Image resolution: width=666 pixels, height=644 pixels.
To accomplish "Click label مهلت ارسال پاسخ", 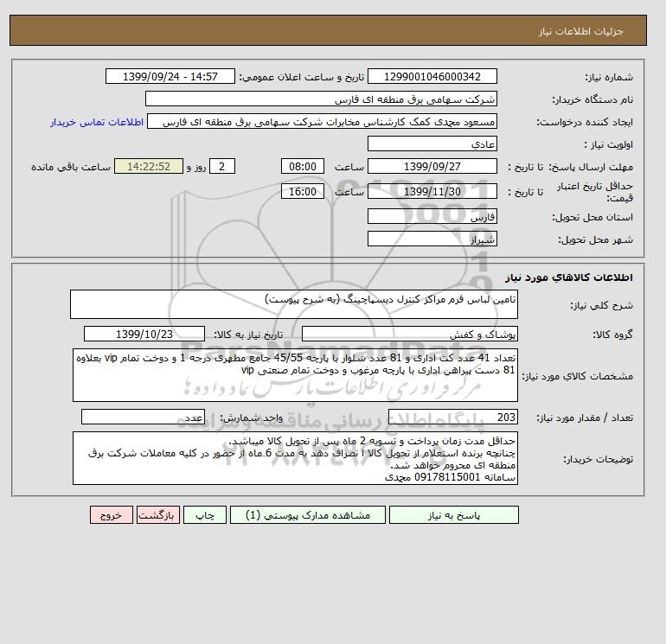I will pos(592,167).
